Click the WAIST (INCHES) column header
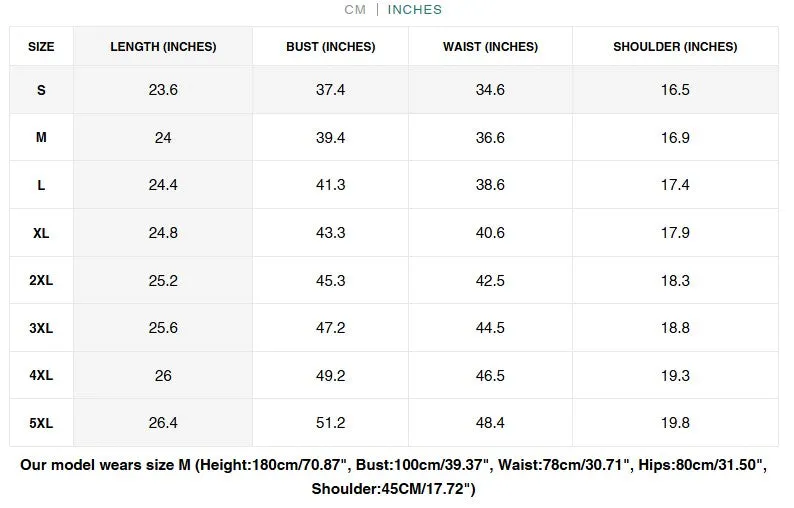 [x=490, y=47]
